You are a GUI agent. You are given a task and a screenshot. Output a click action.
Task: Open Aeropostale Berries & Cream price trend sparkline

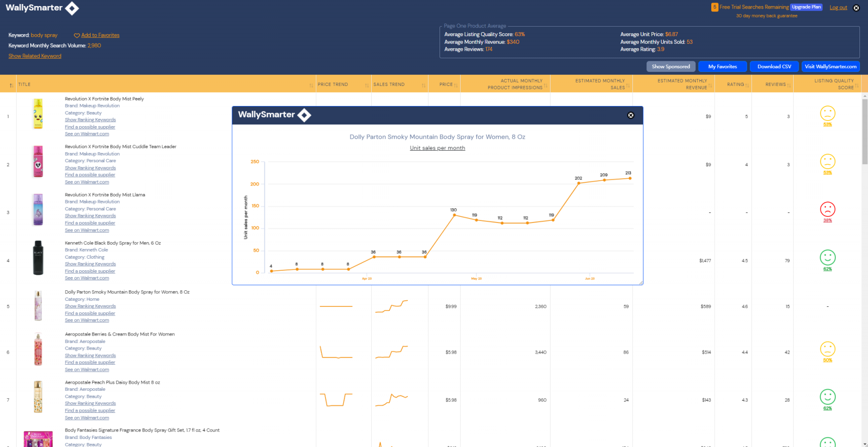tap(336, 352)
